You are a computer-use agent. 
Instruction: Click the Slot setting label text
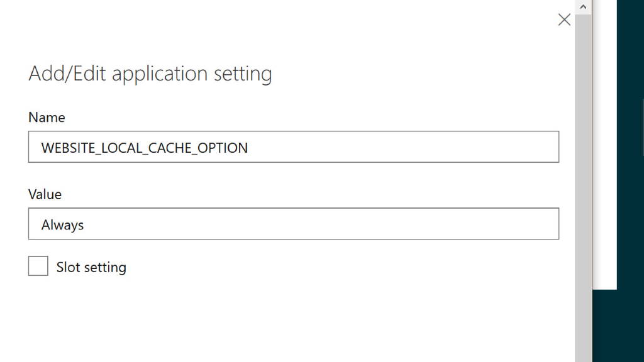pyautogui.click(x=92, y=266)
